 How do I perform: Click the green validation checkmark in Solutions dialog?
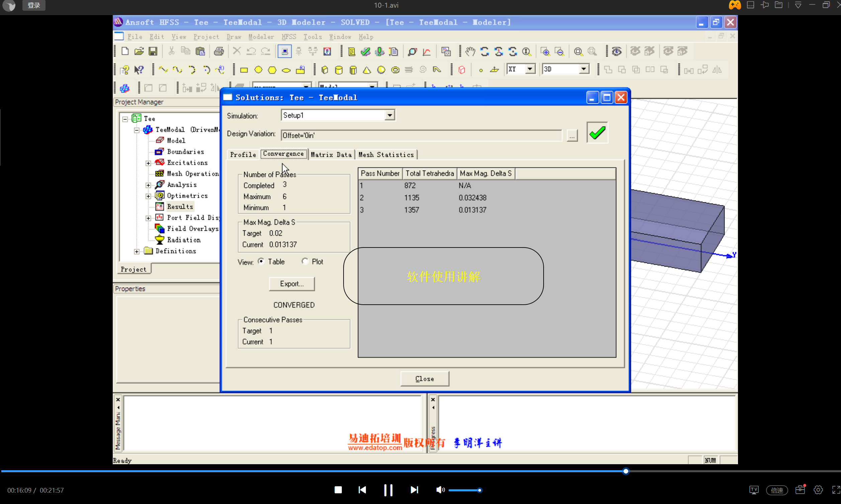coord(597,132)
